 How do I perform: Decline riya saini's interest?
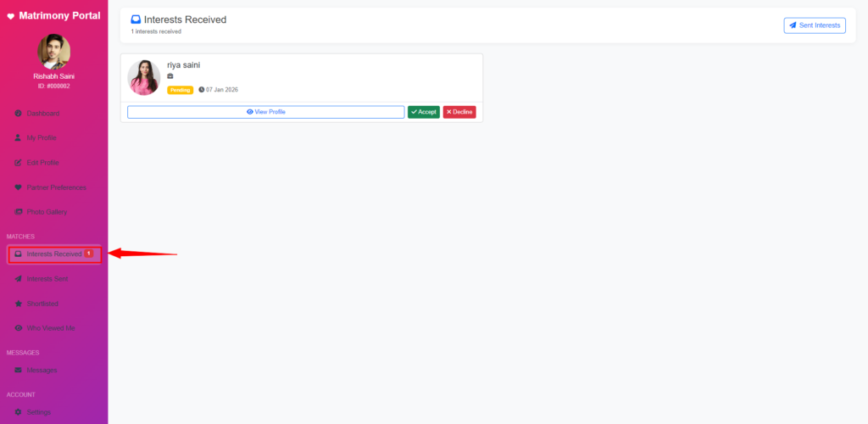tap(459, 112)
